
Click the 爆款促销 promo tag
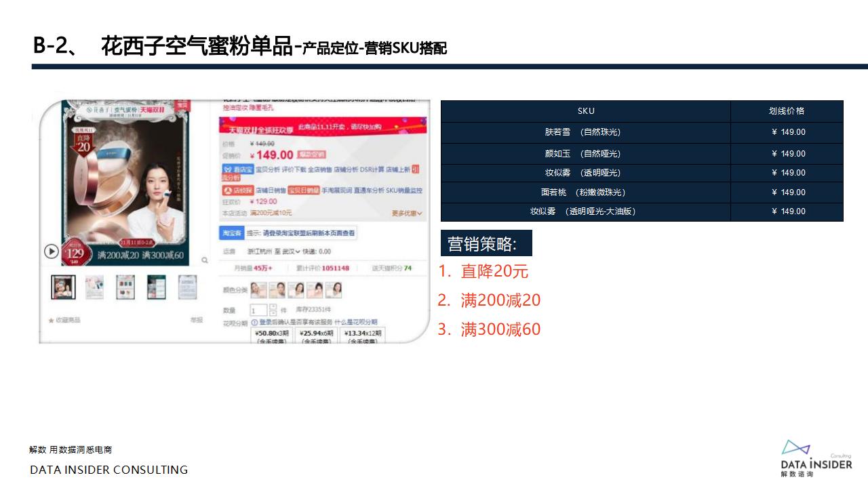click(x=311, y=155)
